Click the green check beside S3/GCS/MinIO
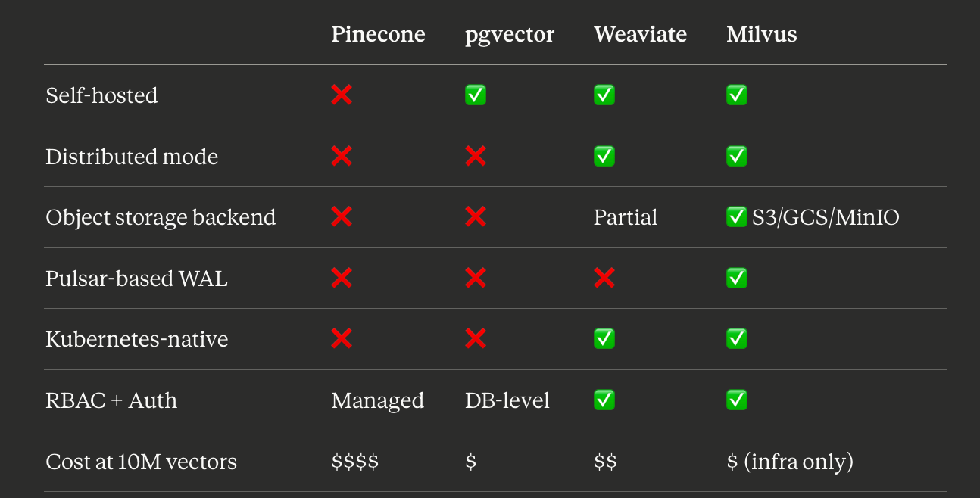Viewport: 980px width, 498px height. pos(737,217)
